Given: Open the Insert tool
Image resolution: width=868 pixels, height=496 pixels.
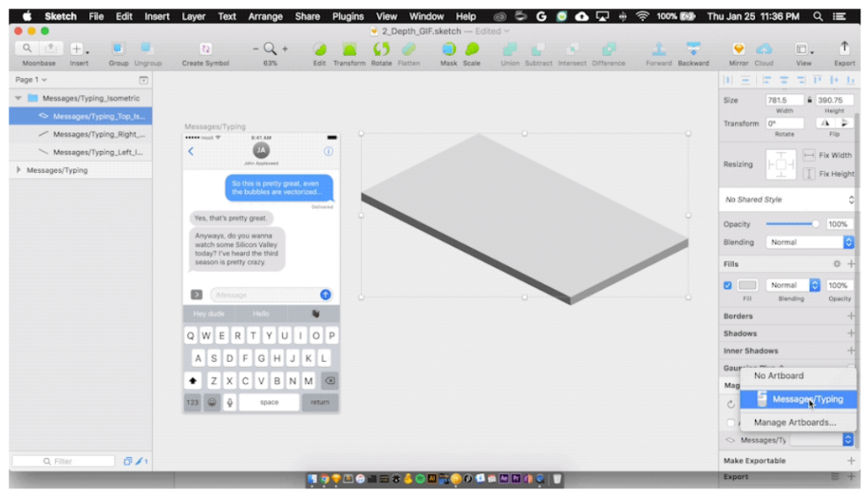Looking at the screenshot, I should point(79,48).
